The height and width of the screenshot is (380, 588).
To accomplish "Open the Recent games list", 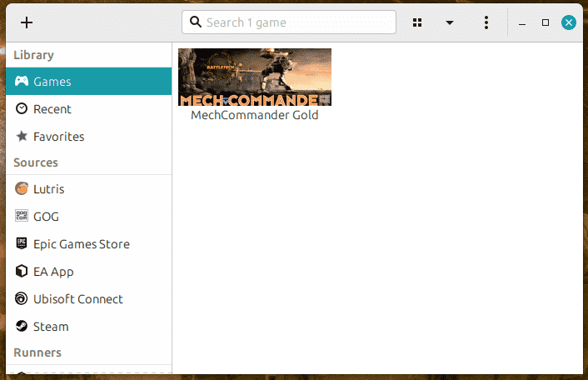I will [89, 109].
